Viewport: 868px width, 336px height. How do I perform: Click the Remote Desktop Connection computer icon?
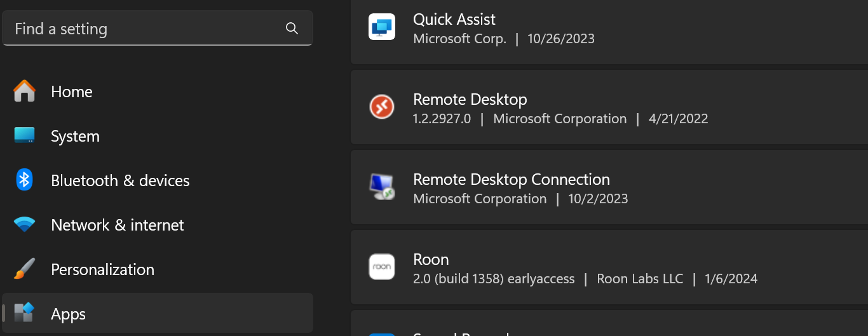382,187
